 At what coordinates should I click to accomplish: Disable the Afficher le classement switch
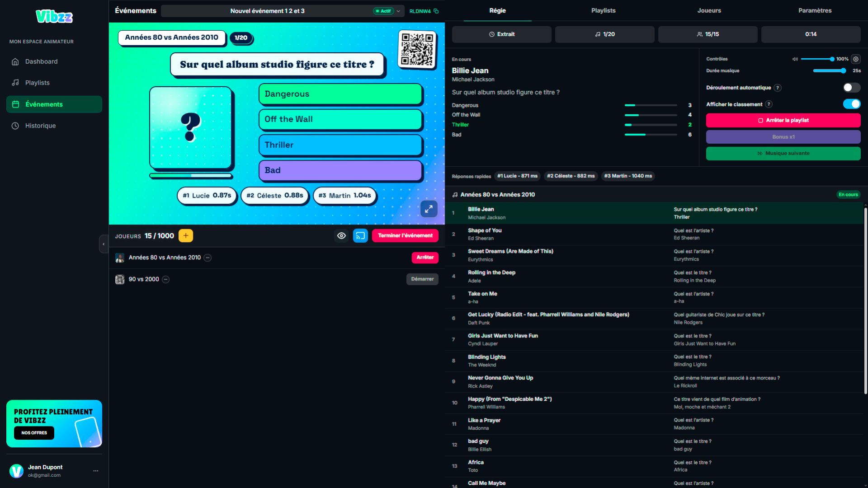point(851,104)
